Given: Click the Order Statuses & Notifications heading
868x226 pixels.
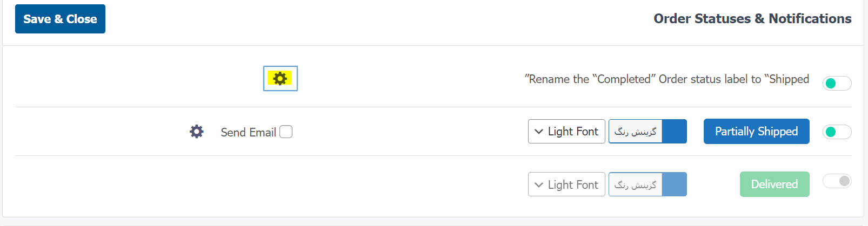Looking at the screenshot, I should [x=752, y=19].
